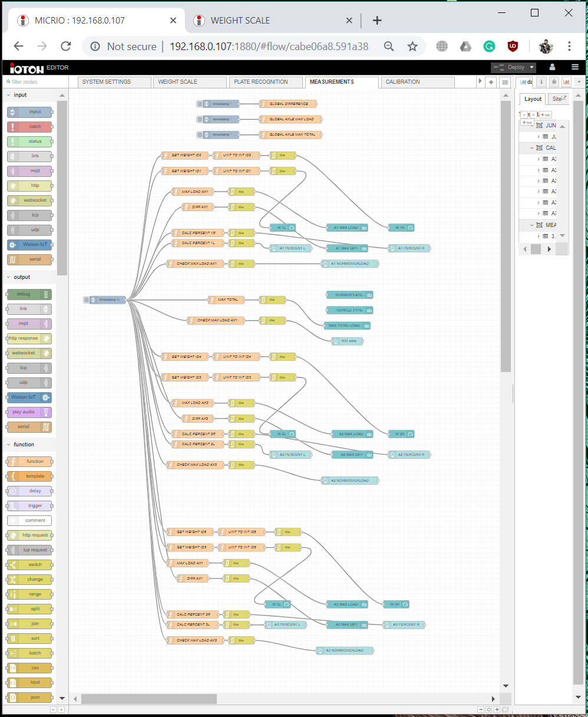588x717 pixels.
Task: Add a new flow with plus button
Action: tap(491, 82)
